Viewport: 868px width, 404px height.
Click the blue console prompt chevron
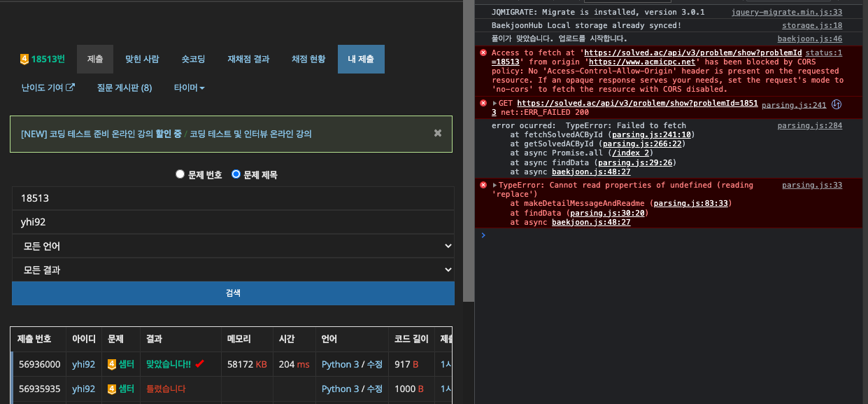(483, 235)
